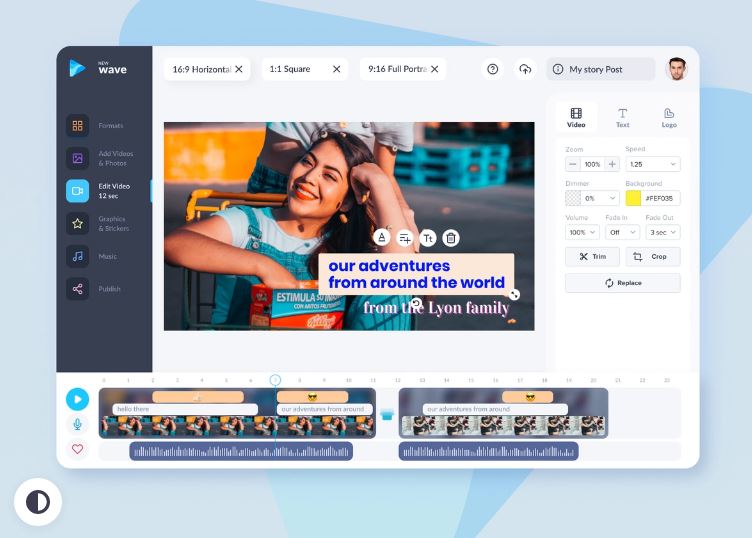Screen dimensions: 752x538
Task: Close the 9:16 Full Portrait tab
Action: tap(435, 69)
